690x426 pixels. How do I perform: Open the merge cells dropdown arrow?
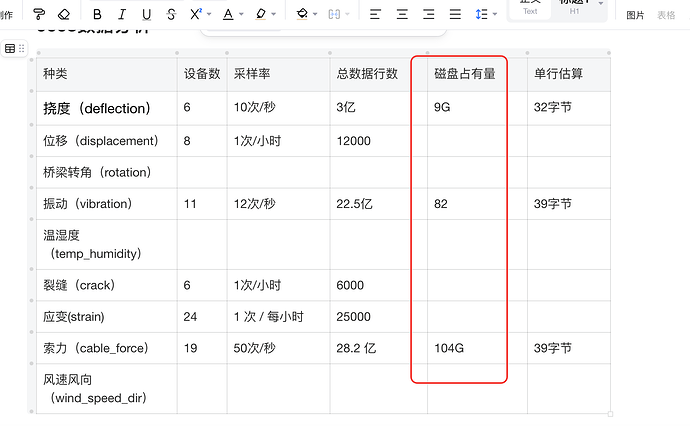(x=347, y=15)
